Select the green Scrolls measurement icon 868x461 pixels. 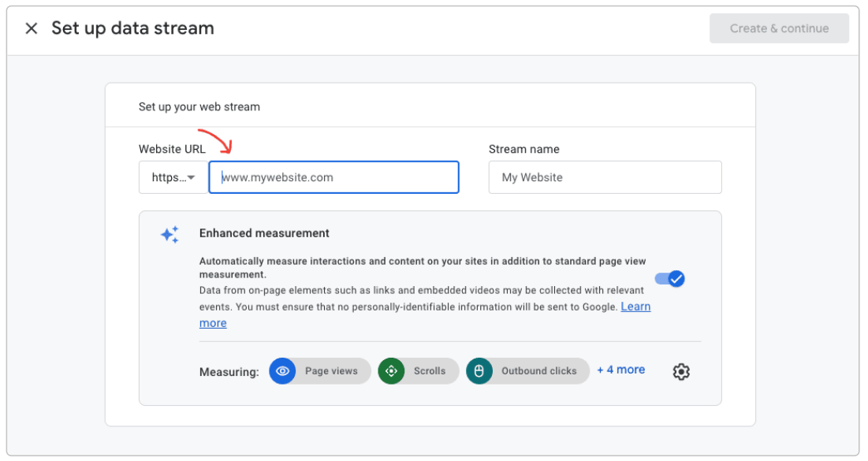(x=393, y=370)
